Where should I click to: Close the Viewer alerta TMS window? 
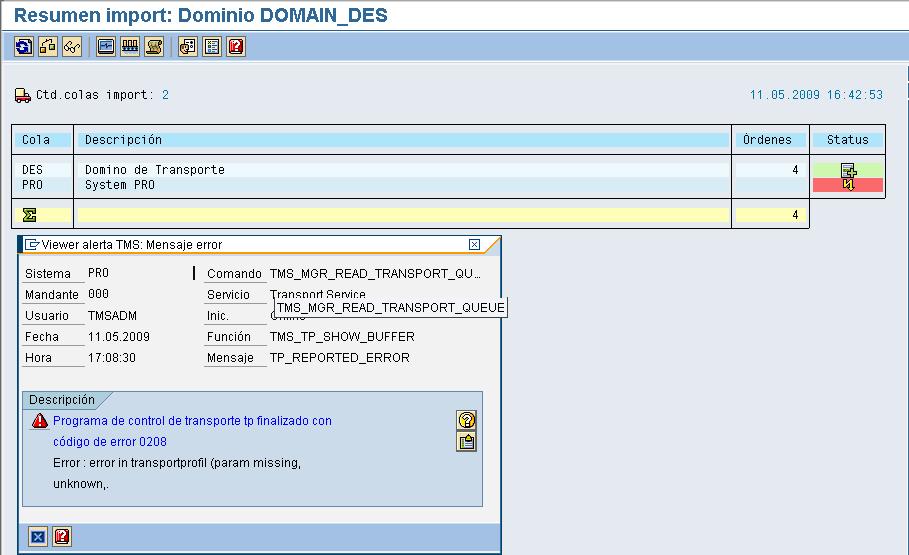coord(474,244)
